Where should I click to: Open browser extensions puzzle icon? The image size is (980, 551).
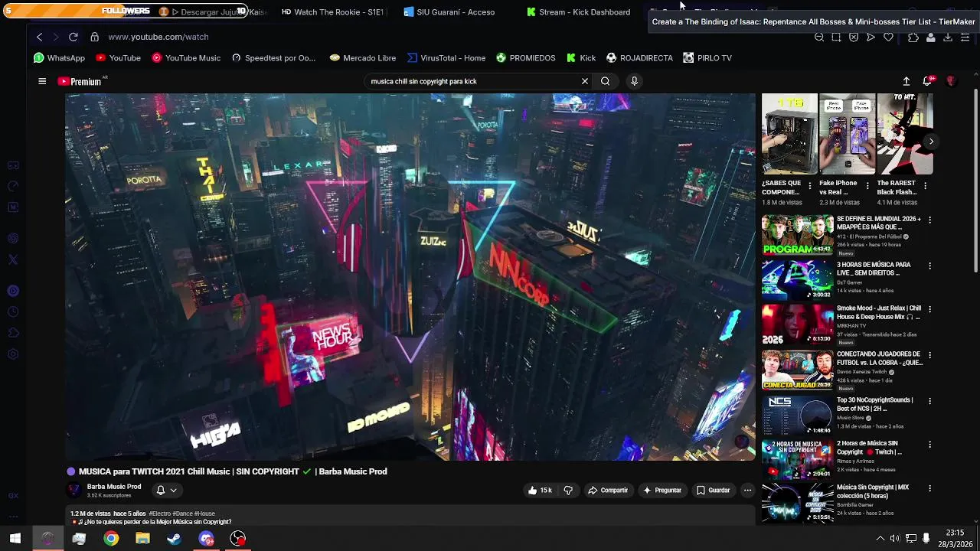[913, 37]
